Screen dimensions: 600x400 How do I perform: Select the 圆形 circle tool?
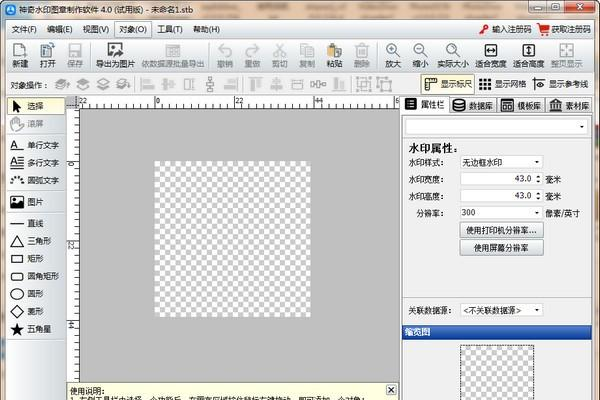coord(36,294)
